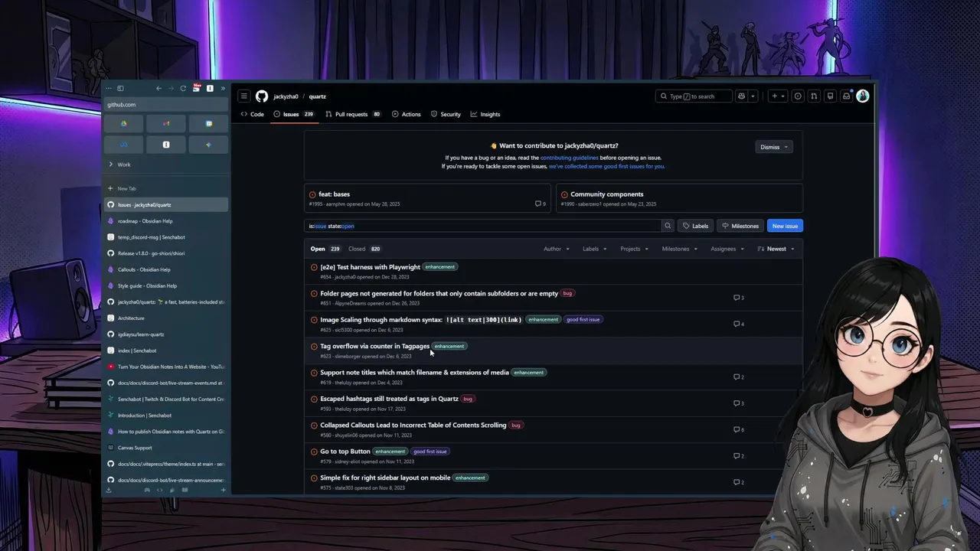
Task: Click the code brackets workspace icon
Action: tap(160, 490)
